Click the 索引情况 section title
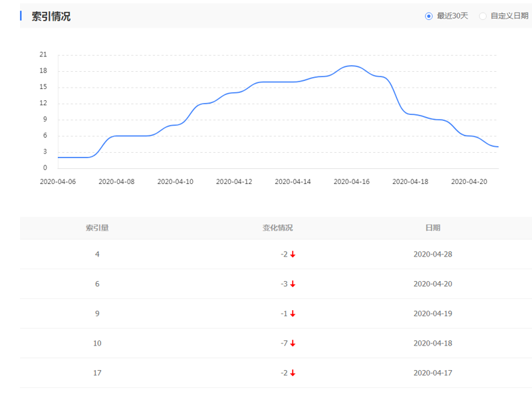This screenshot has width=532, height=396. coord(51,16)
